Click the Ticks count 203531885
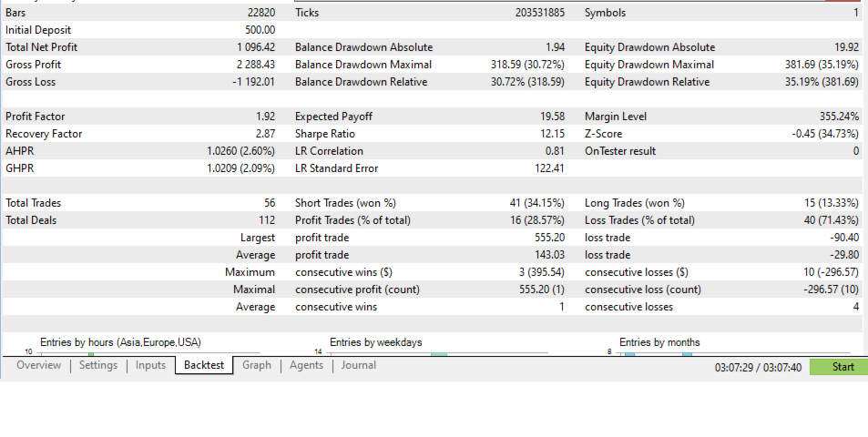Viewport: 868px width, 437px height. pyautogui.click(x=539, y=13)
